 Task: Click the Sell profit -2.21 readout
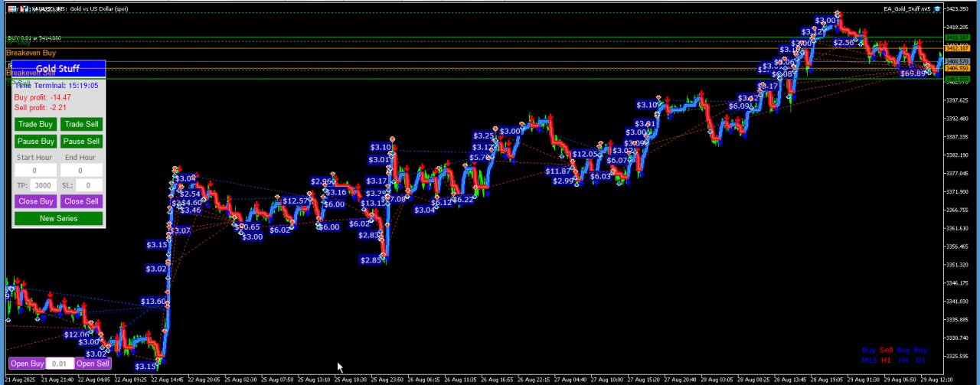(x=41, y=108)
